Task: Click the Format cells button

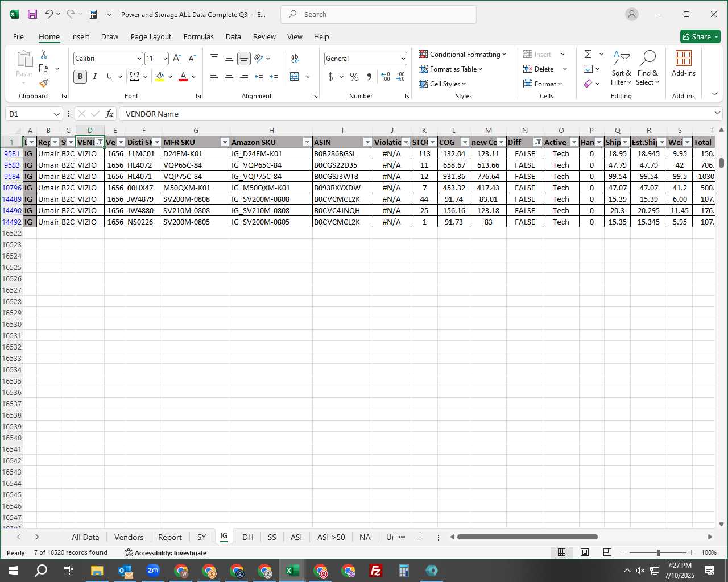Action: coord(543,84)
